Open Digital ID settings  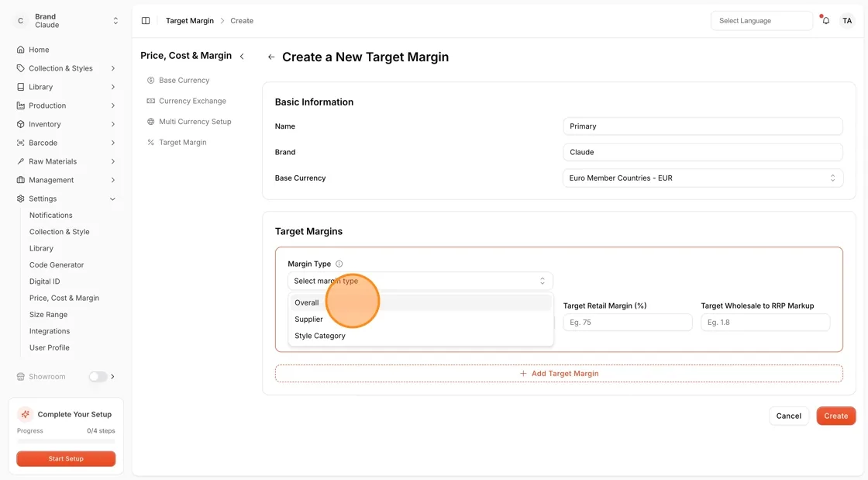44,281
